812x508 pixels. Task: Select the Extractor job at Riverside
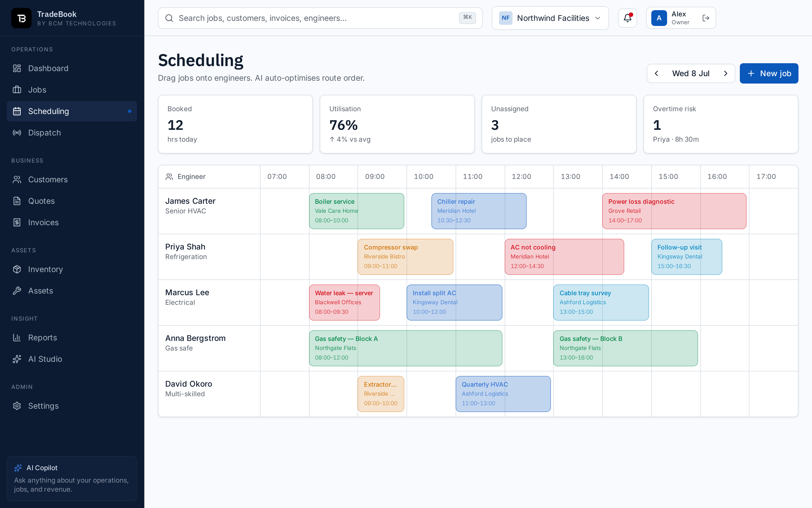(381, 394)
